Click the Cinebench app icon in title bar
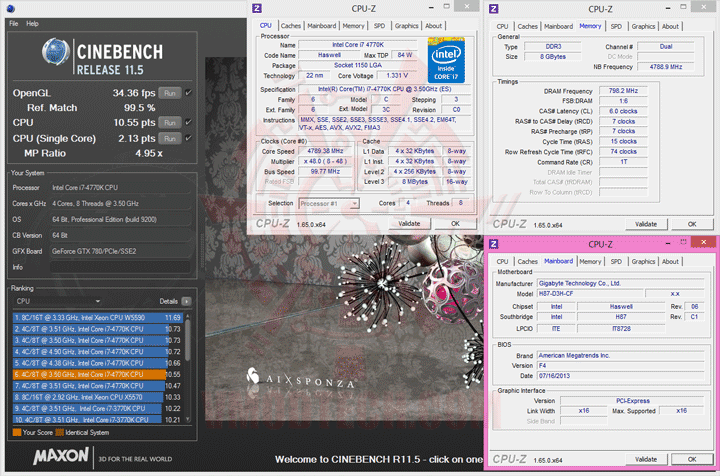The width and height of the screenshot is (720, 476). click(x=11, y=8)
